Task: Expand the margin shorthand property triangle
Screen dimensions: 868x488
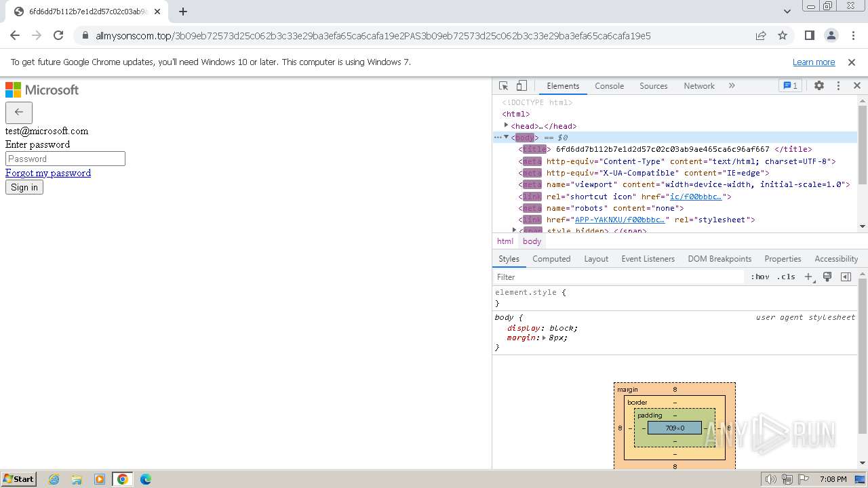Action: [x=544, y=338]
